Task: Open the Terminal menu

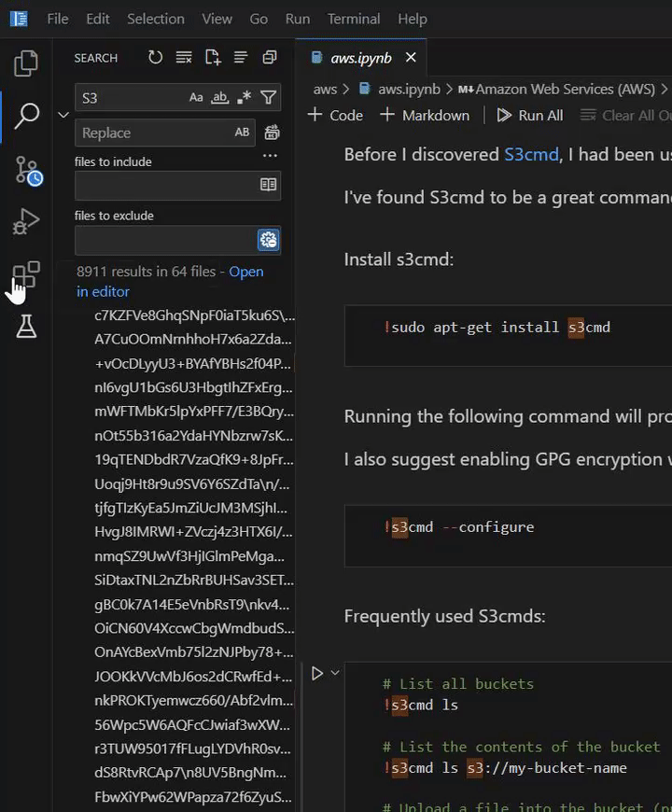Action: click(x=353, y=19)
